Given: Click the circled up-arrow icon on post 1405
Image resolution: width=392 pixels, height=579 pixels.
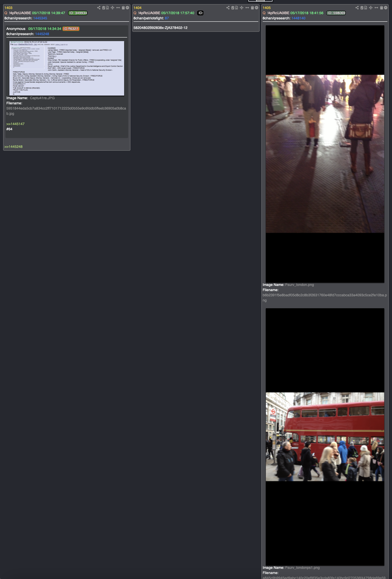Looking at the screenshot, I should click(x=386, y=8).
